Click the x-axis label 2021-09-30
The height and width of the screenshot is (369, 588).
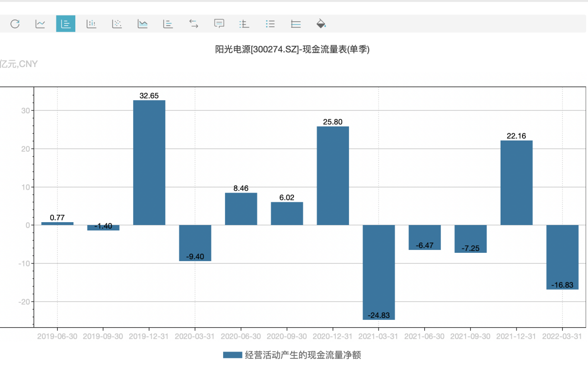(470, 336)
